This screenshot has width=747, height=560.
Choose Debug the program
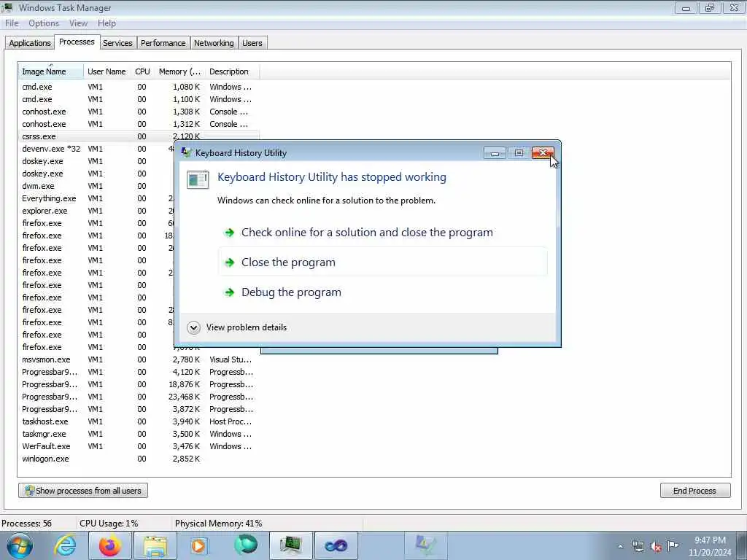coord(383,292)
